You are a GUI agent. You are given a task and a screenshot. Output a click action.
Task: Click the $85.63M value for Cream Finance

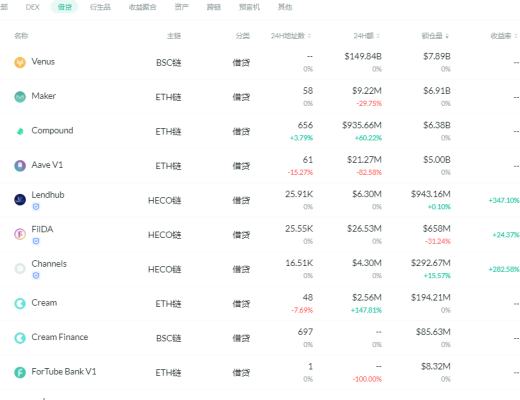pos(433,332)
